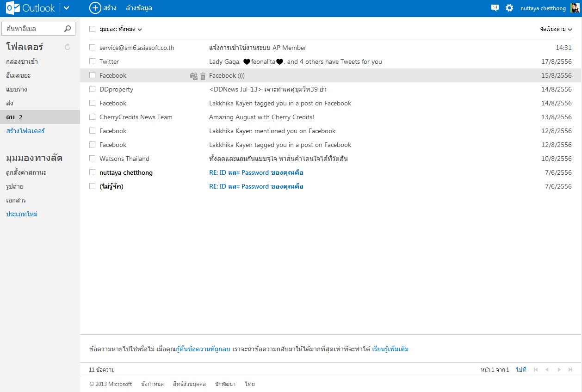Refresh folders with the circular arrow icon

coord(68,47)
